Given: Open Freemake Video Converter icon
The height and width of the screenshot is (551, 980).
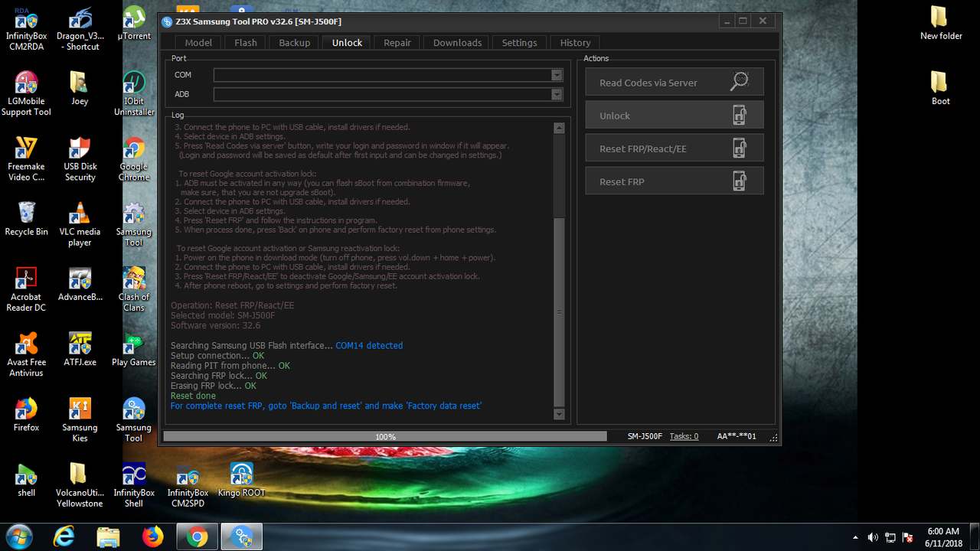Looking at the screenshot, I should (26, 159).
